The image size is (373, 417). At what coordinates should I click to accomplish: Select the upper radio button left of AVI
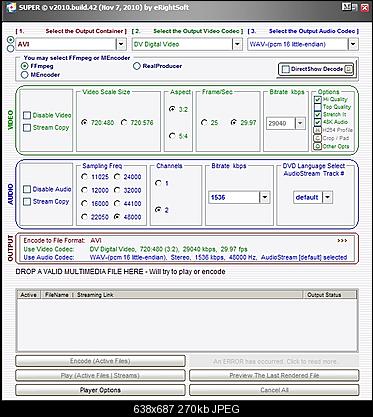click(11, 40)
